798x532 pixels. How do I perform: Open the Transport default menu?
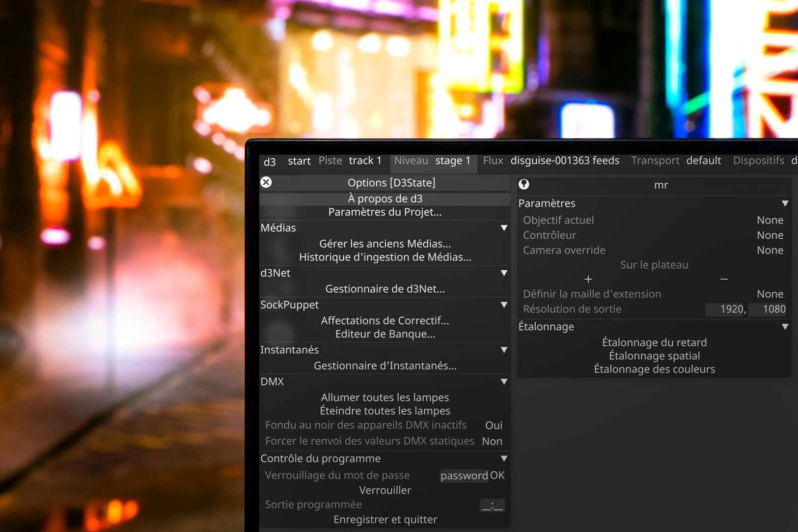tap(676, 161)
